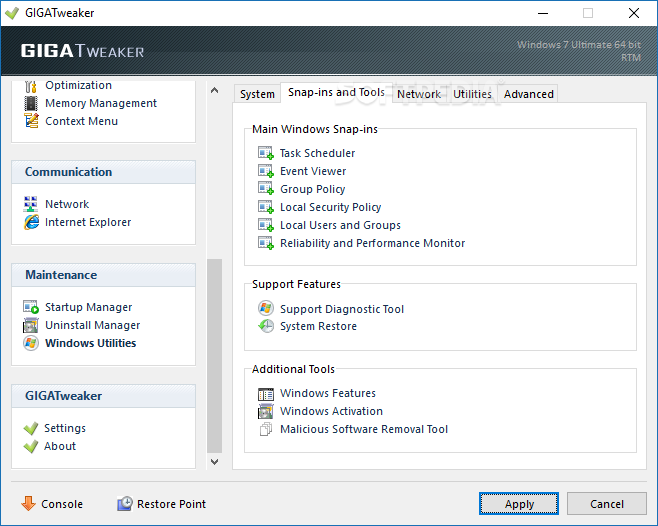Viewport: 658px width, 526px height.
Task: Open the About page
Action: (60, 446)
